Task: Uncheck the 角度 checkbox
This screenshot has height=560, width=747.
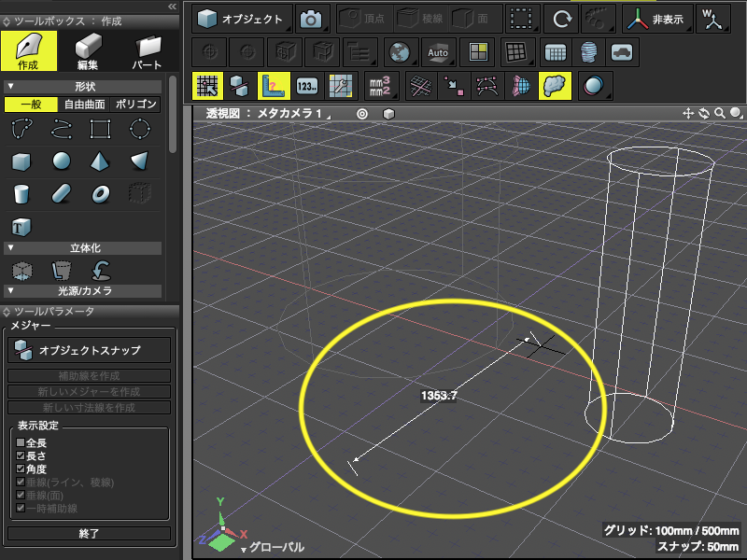Action: click(x=21, y=469)
